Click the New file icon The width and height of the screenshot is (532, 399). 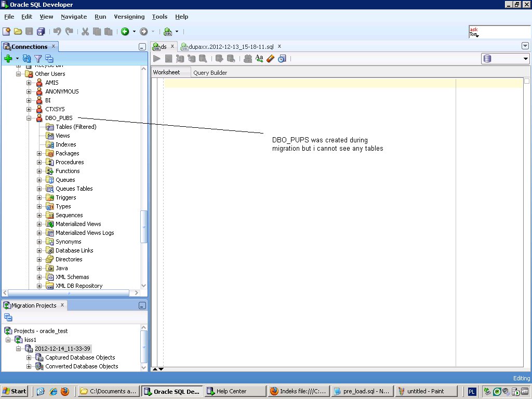6,32
